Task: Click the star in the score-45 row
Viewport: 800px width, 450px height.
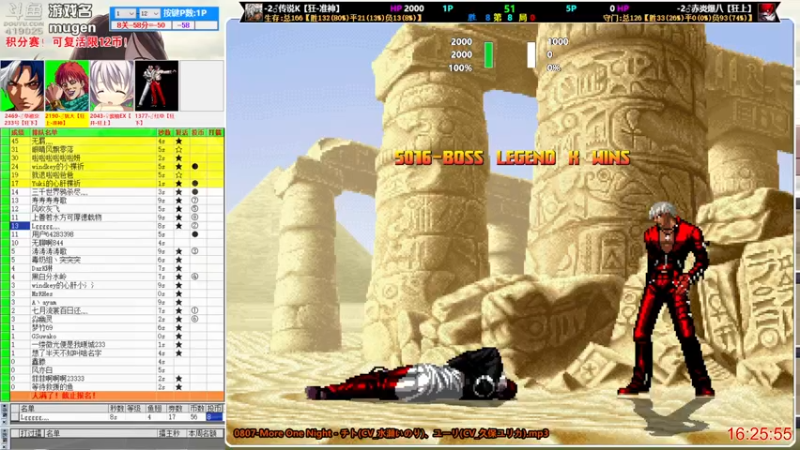Action: [179, 141]
